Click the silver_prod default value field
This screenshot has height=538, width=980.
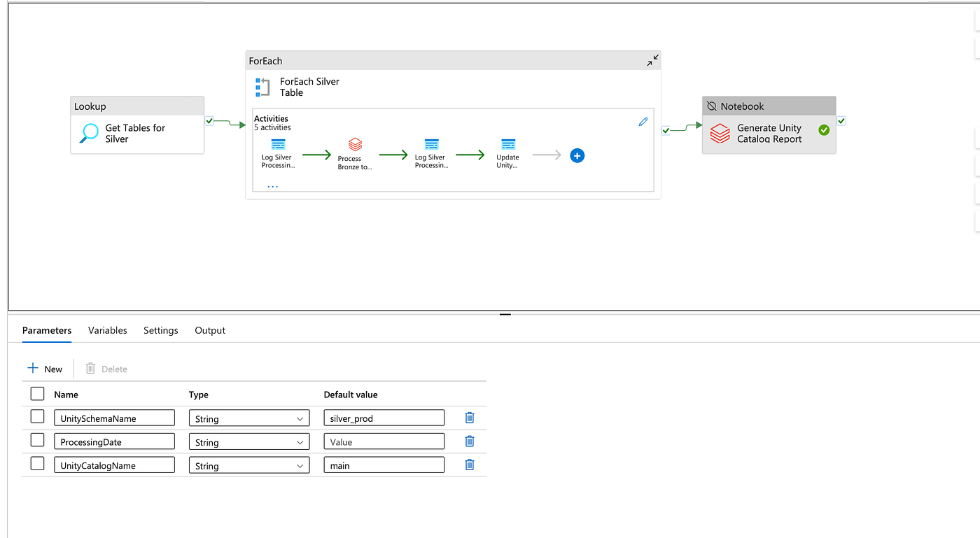pyautogui.click(x=384, y=418)
